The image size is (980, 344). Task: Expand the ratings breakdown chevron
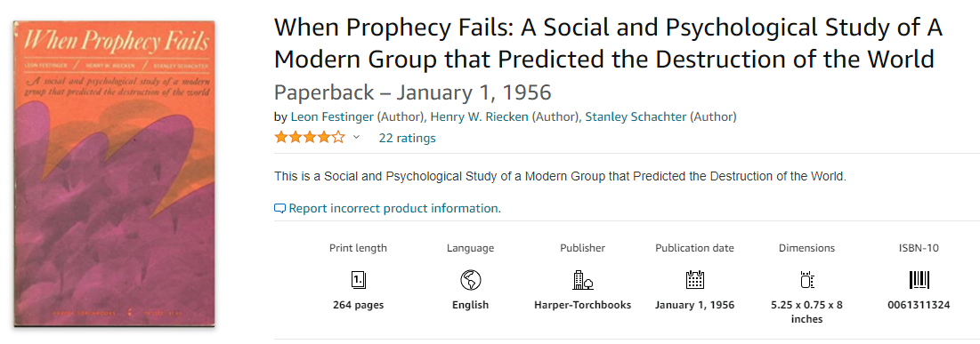tap(356, 138)
